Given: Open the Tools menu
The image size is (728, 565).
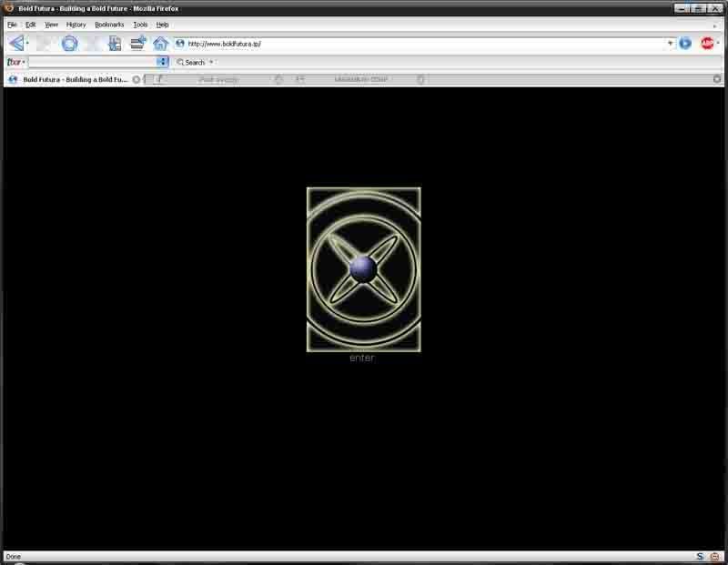Looking at the screenshot, I should 140,25.
